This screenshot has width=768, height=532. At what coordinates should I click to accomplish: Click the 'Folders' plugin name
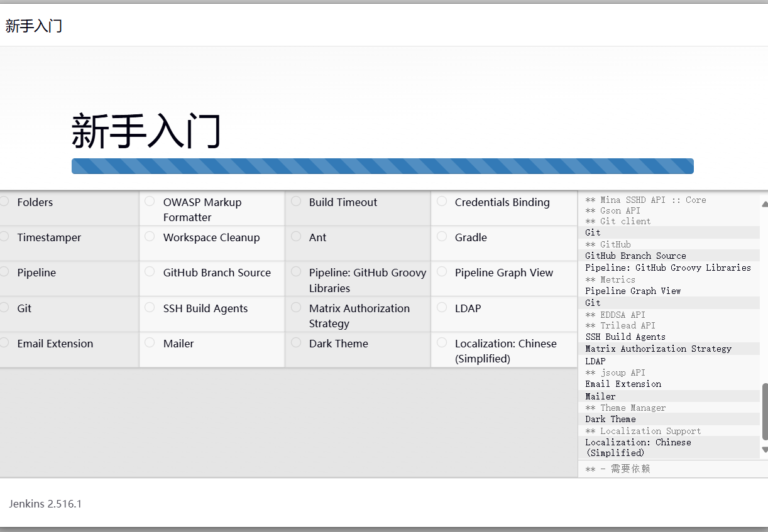pos(35,202)
